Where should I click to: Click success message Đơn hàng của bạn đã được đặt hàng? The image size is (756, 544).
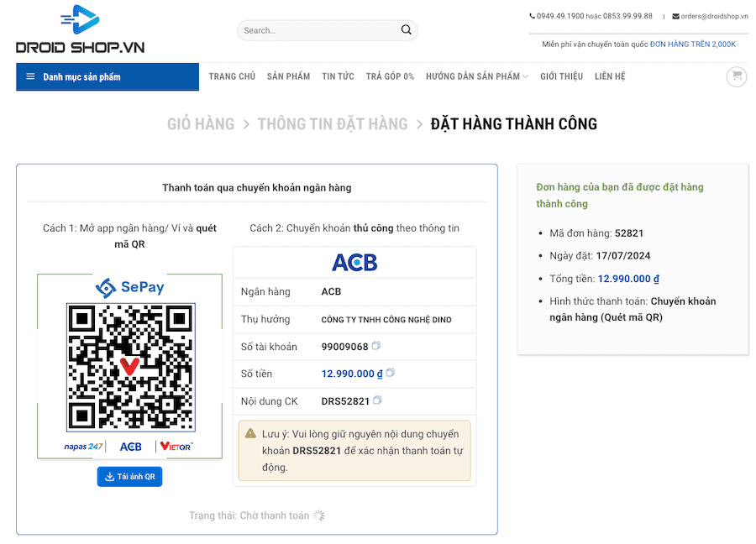point(620,195)
